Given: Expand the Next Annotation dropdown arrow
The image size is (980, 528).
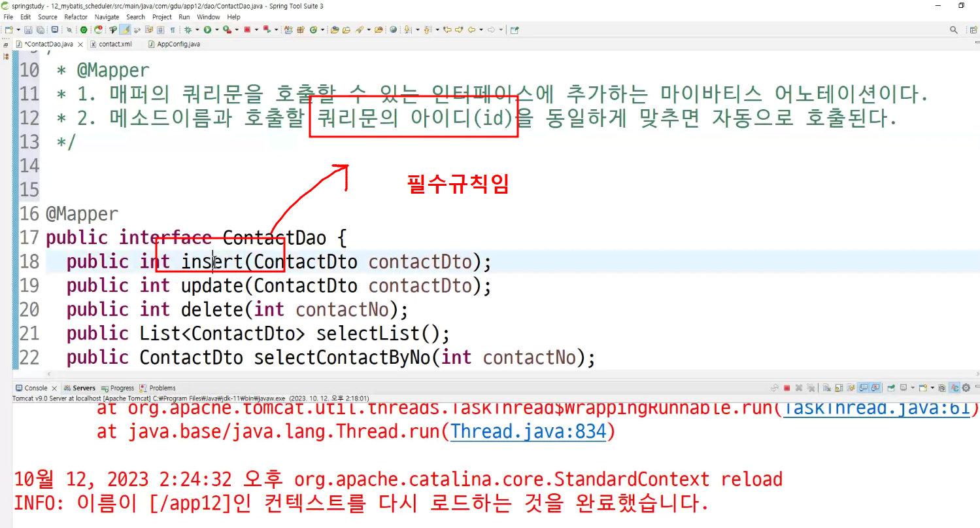Looking at the screenshot, I should (x=418, y=29).
